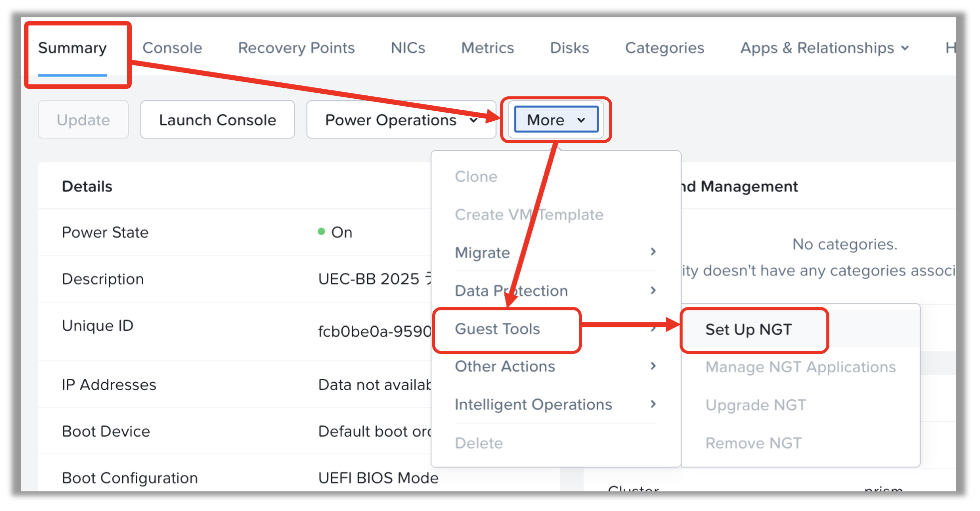The image size is (980, 511).
Task: Expand the Apps & Relationships dropdown
Action: 824,48
